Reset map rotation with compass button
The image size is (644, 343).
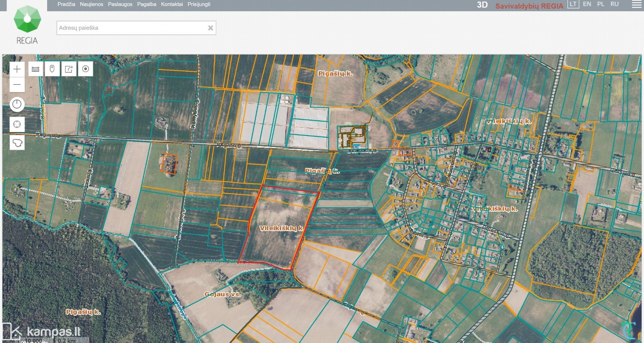tap(17, 104)
